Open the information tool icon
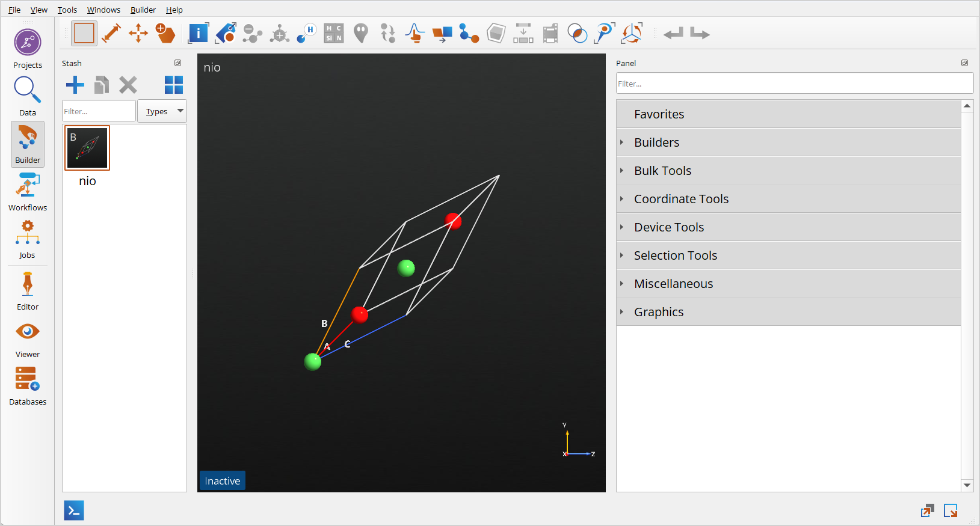The height and width of the screenshot is (526, 980). pyautogui.click(x=198, y=33)
